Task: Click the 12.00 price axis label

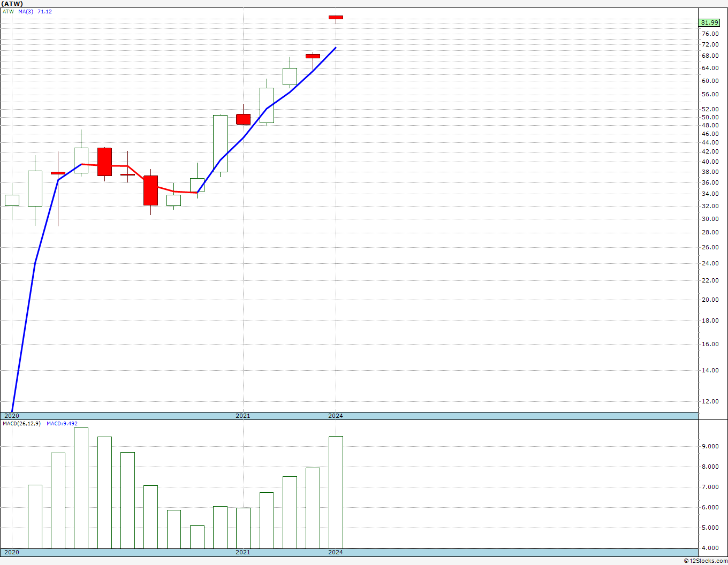Action: click(710, 401)
